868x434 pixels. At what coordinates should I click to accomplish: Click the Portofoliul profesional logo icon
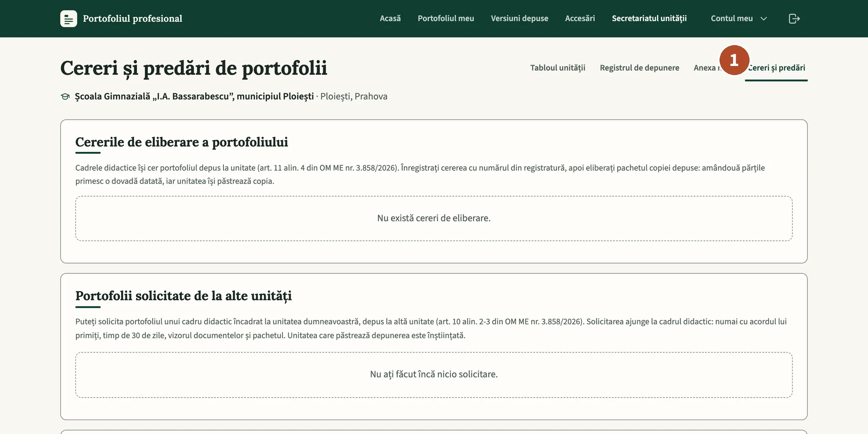[x=69, y=19]
